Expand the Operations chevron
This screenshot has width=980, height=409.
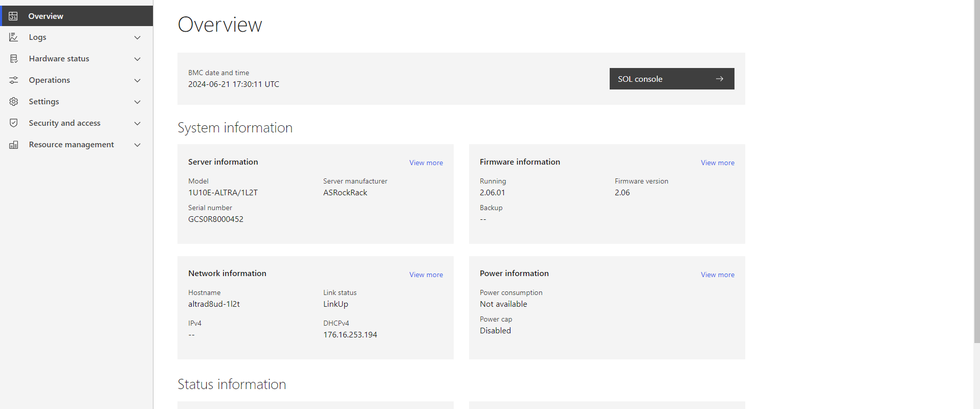(137, 80)
